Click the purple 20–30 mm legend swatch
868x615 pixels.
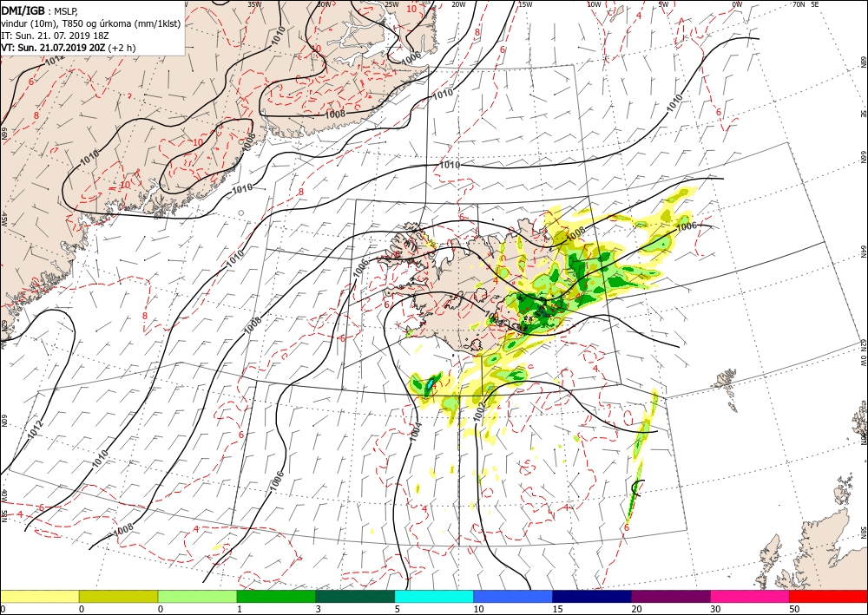coord(670,596)
